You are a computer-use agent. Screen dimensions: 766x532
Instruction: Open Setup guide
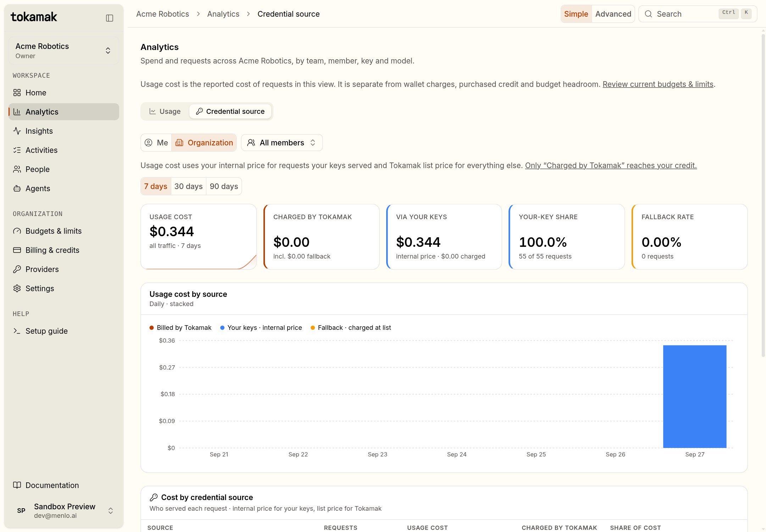point(64,331)
